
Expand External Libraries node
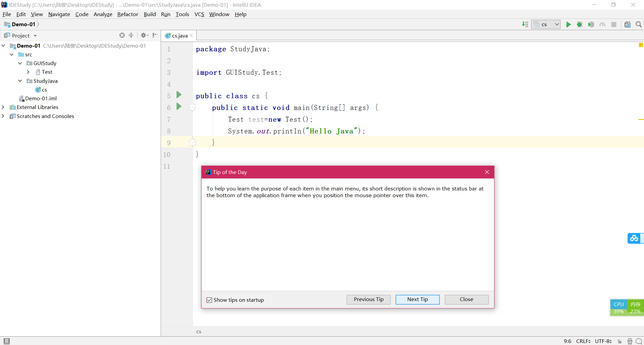click(x=3, y=107)
